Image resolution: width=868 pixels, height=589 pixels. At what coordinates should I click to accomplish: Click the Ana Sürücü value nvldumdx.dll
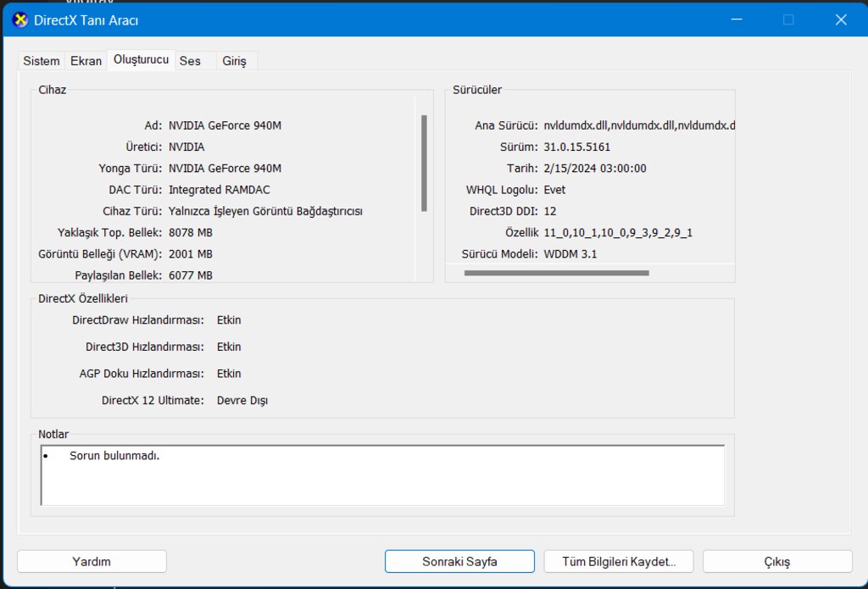click(x=639, y=125)
